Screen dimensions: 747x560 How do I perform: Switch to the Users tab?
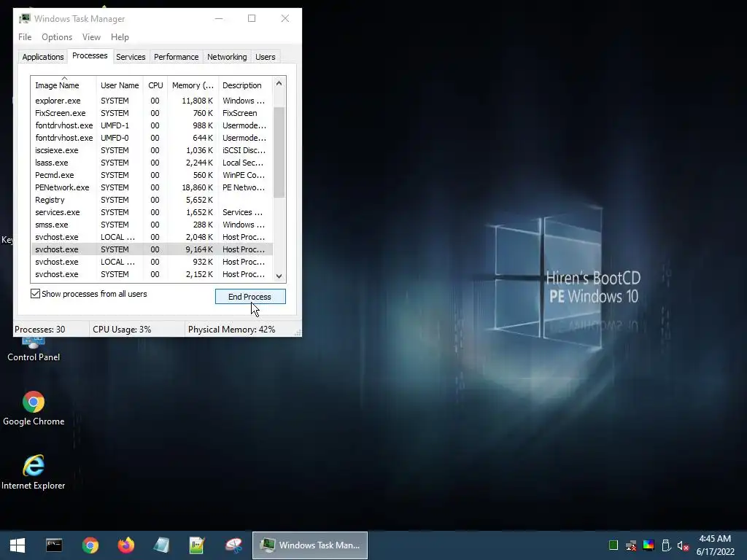pyautogui.click(x=266, y=57)
